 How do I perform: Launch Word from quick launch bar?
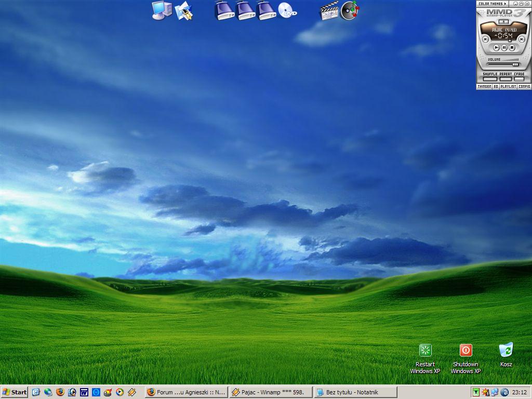(84, 392)
